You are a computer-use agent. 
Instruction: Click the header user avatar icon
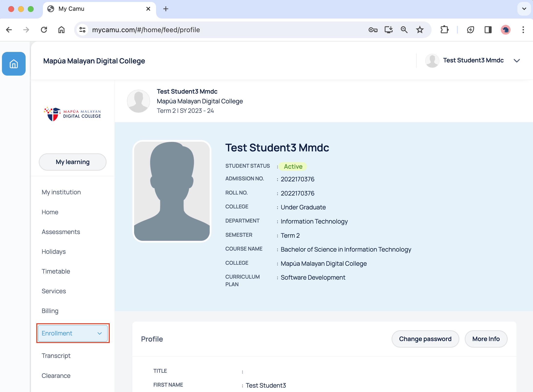[432, 60]
